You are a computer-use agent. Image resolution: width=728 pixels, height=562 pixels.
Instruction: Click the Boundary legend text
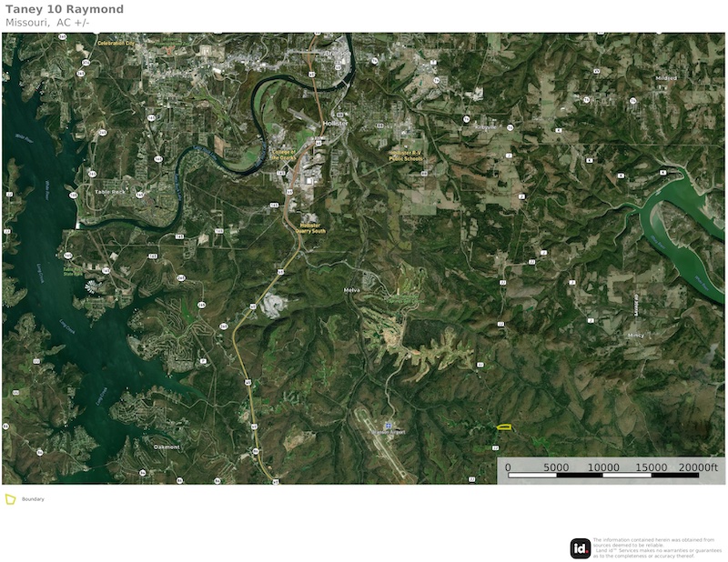click(33, 499)
